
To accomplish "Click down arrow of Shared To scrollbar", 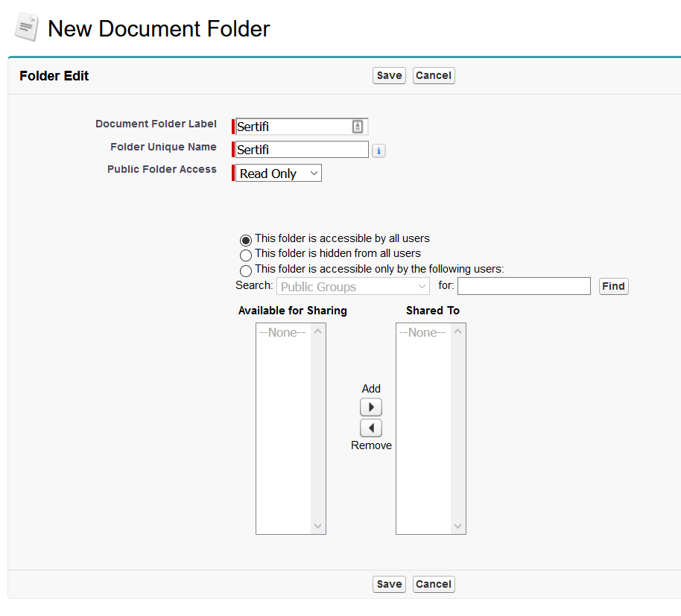I will pyautogui.click(x=457, y=526).
